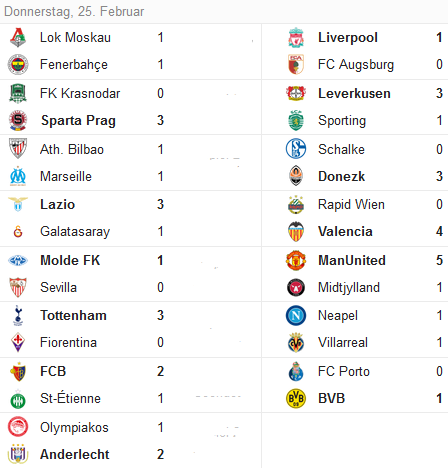Click the Liverpool club crest
This screenshot has width=448, height=468.
[296, 37]
